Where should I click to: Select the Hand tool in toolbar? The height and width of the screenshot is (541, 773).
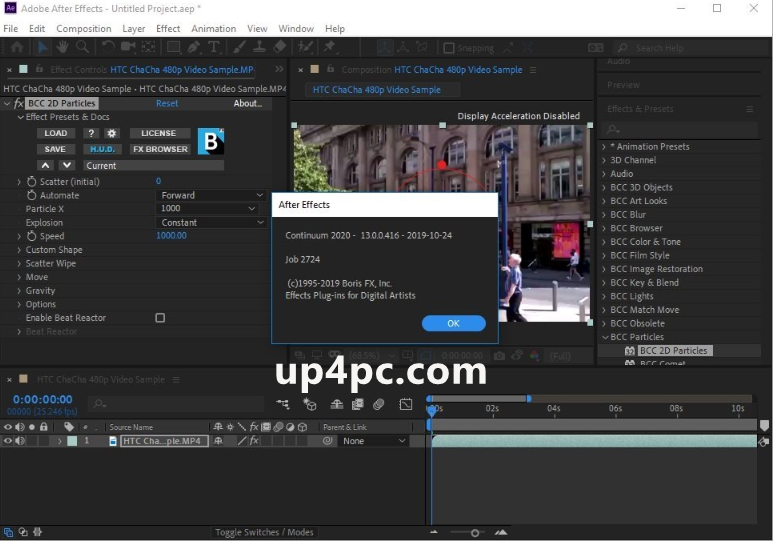(62, 47)
